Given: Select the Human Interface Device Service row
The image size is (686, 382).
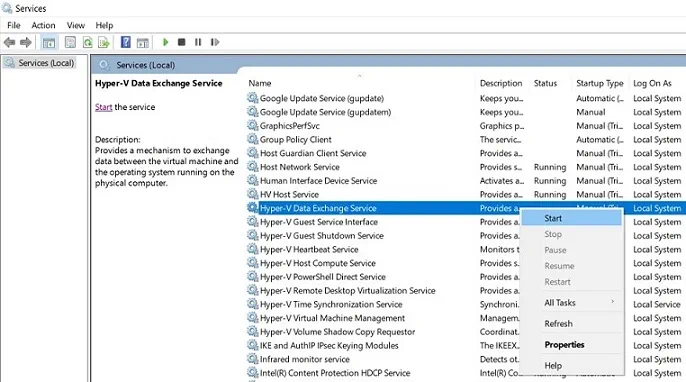Looking at the screenshot, I should (465, 181).
